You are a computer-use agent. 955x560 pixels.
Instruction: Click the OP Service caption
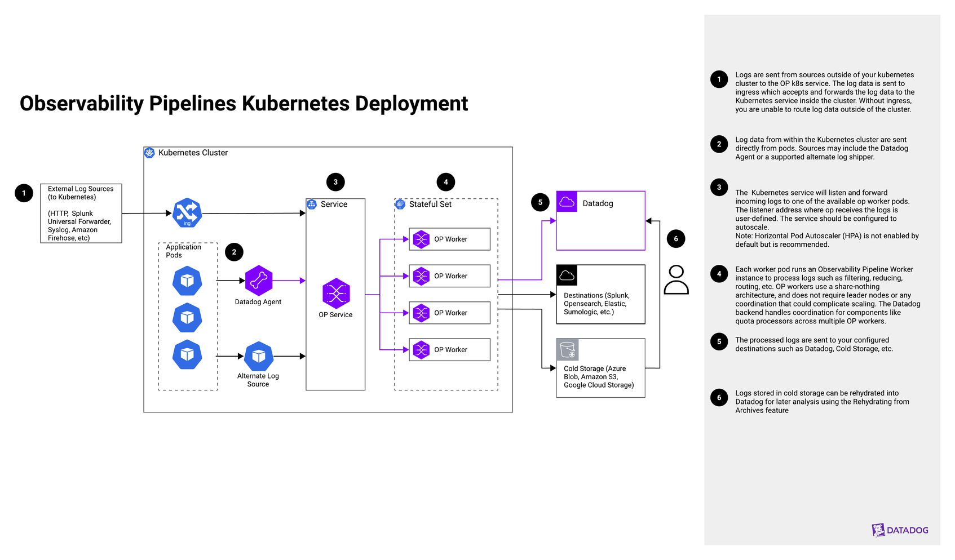coord(335,315)
